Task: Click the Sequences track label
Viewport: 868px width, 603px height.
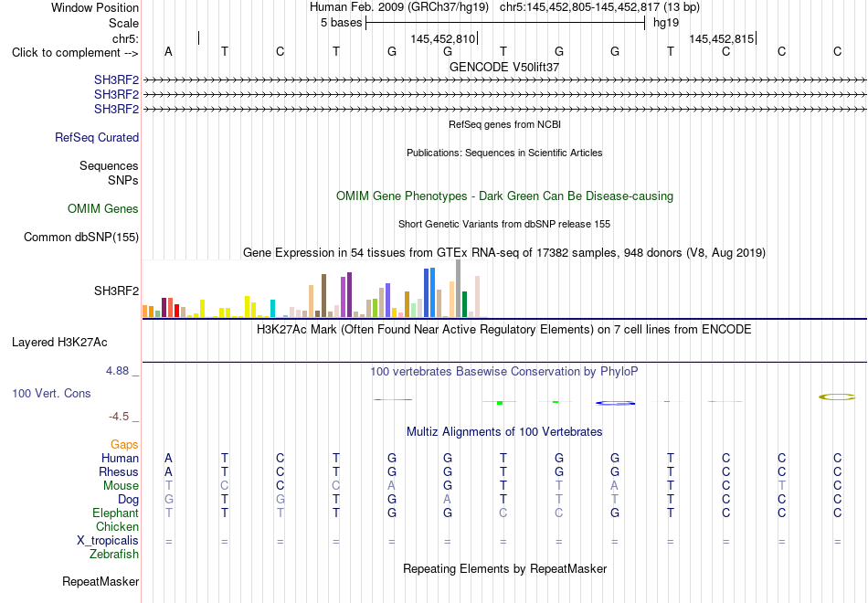Action: click(109, 165)
